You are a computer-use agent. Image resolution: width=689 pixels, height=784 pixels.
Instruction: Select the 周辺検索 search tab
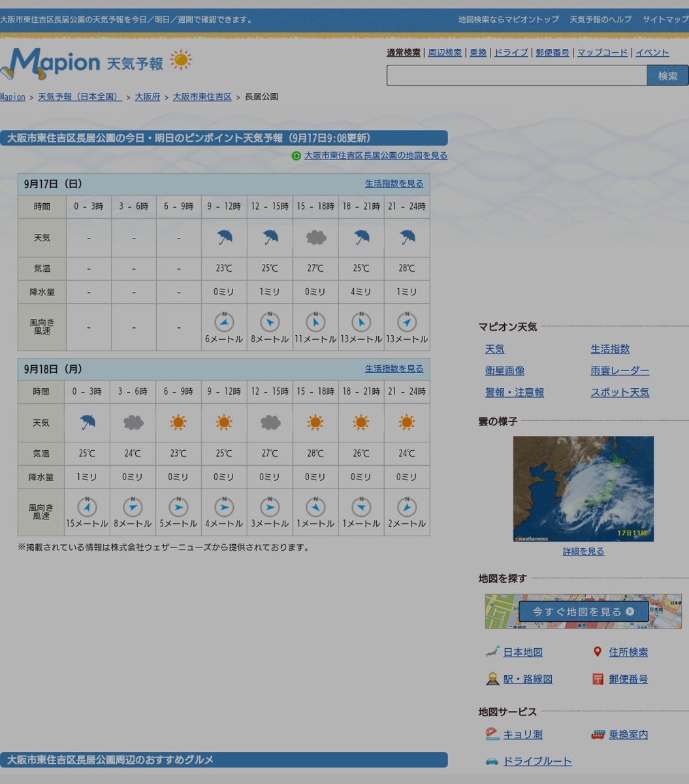click(445, 53)
